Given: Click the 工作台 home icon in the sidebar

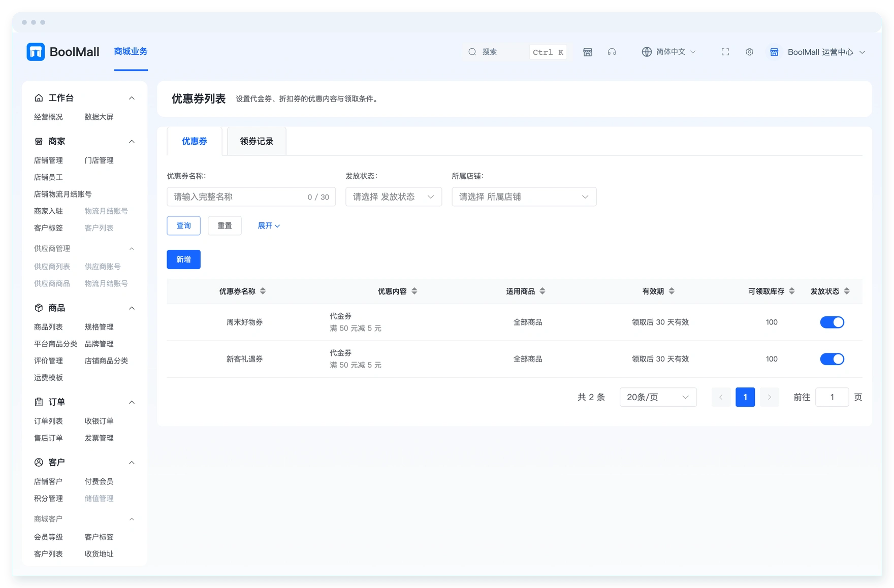Looking at the screenshot, I should pyautogui.click(x=39, y=97).
